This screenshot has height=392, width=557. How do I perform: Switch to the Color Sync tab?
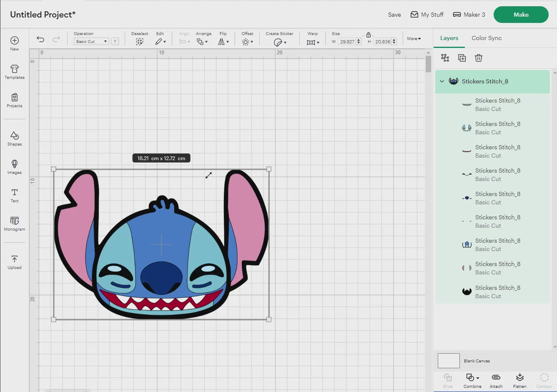487,38
